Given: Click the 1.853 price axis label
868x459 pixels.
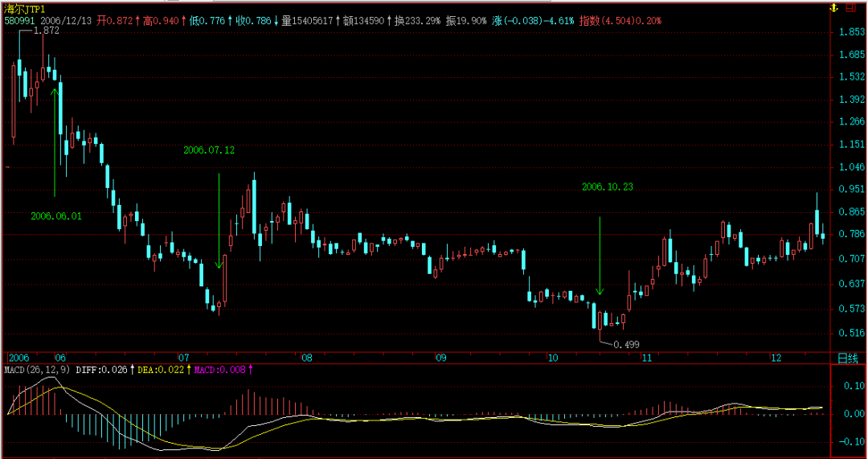Looking at the screenshot, I should 853,33.
